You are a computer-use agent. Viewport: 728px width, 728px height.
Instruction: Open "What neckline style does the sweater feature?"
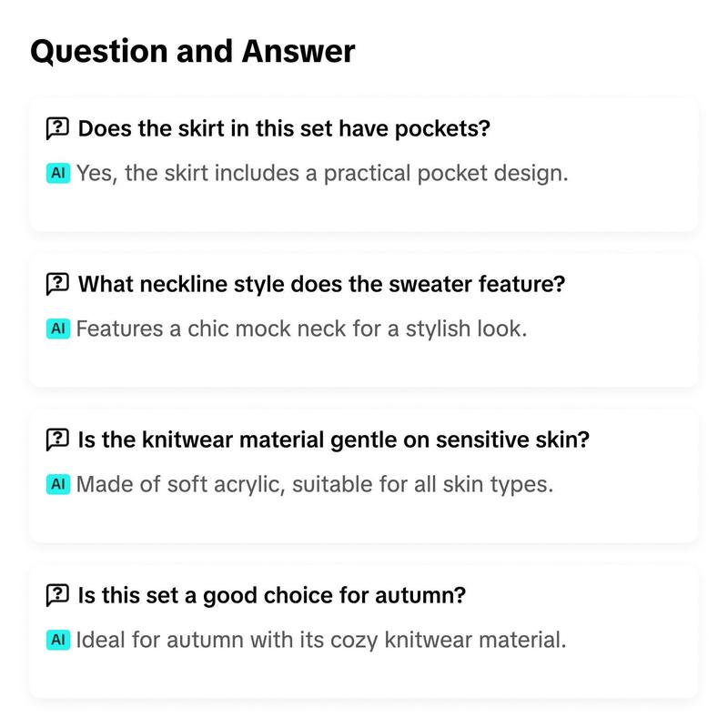pos(321,284)
